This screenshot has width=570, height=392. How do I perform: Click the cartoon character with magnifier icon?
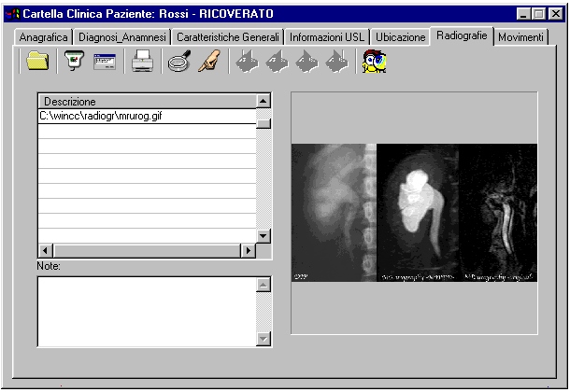coord(374,62)
